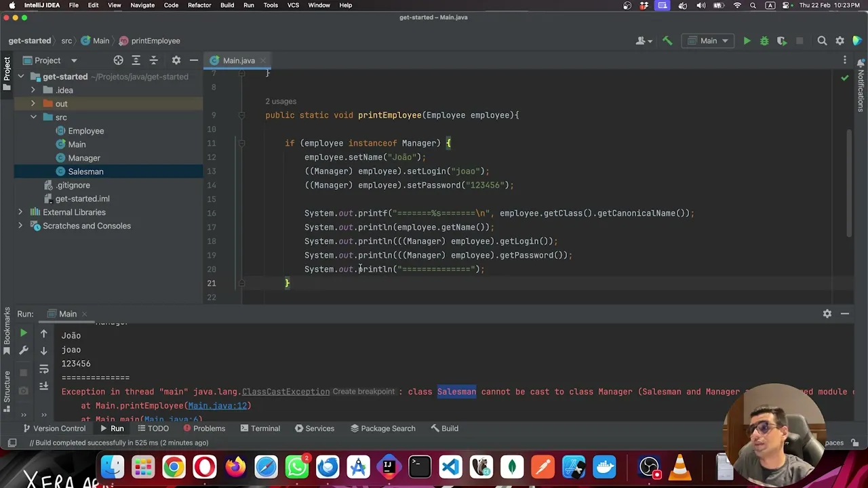This screenshot has width=868, height=488.
Task: Open get-started.iml file
Action: [x=82, y=199]
